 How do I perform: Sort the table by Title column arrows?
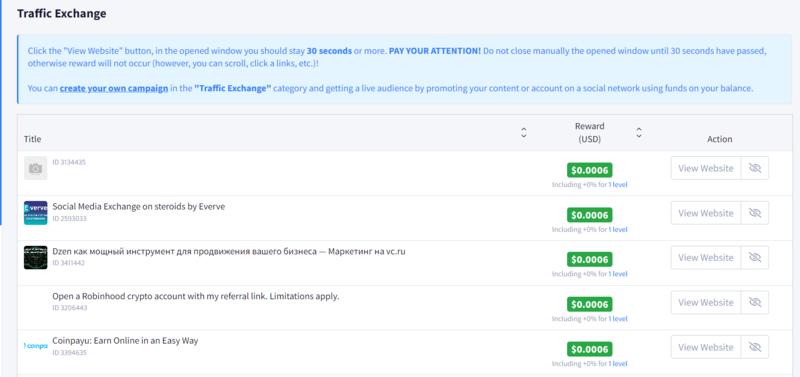(x=523, y=133)
